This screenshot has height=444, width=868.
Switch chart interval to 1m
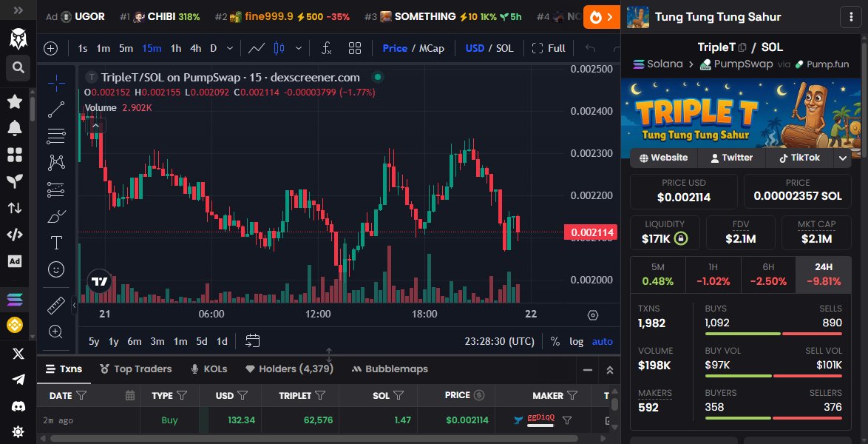[103, 49]
